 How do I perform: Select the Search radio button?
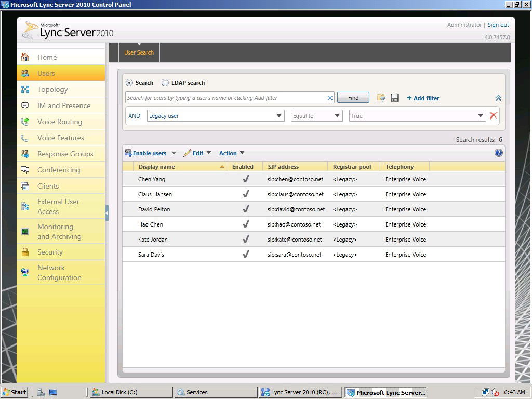click(129, 83)
